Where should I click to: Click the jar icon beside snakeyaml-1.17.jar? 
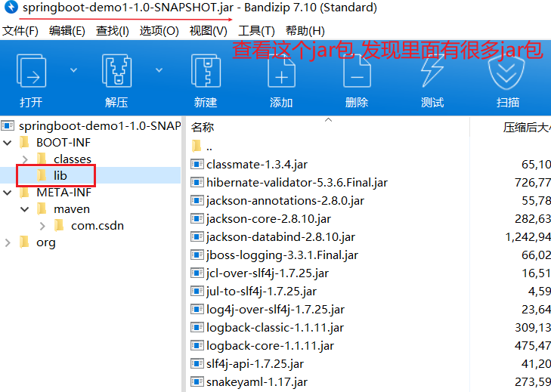pyautogui.click(x=197, y=381)
